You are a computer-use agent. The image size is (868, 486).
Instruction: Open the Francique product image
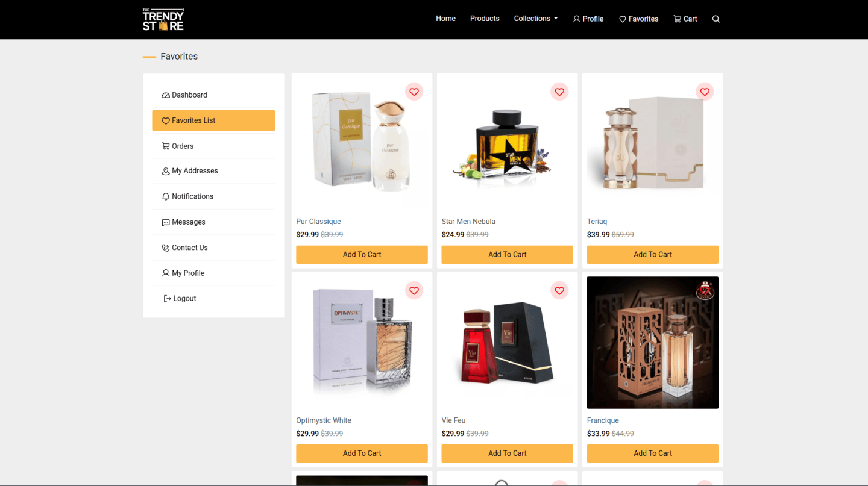tap(652, 343)
